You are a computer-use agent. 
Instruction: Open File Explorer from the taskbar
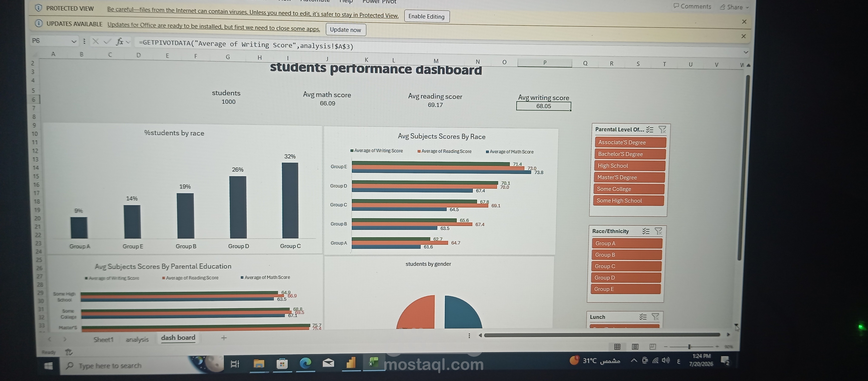(x=259, y=364)
